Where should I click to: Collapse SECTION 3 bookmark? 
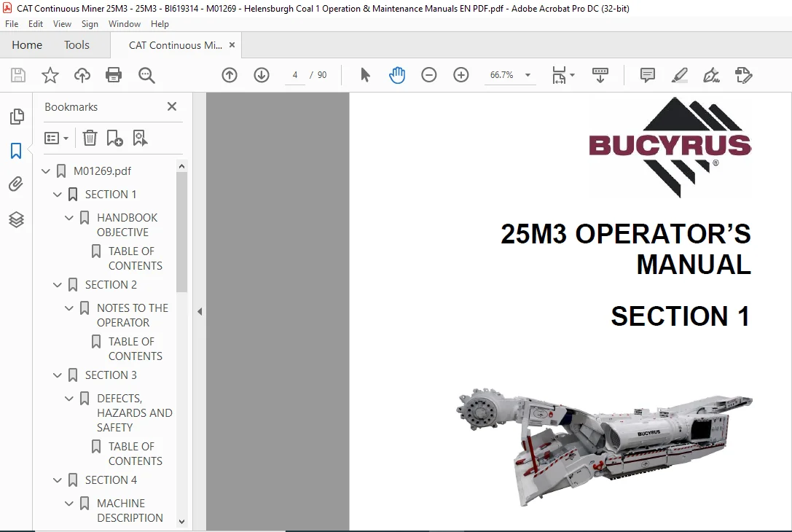58,375
